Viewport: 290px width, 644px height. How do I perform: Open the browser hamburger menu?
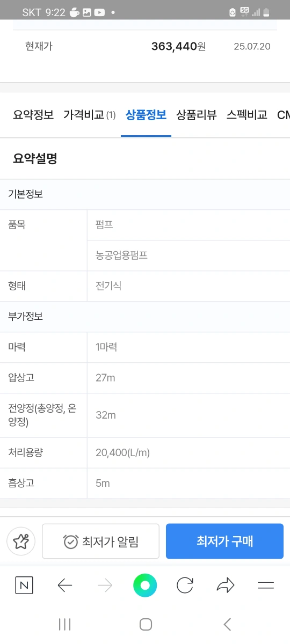(266, 586)
